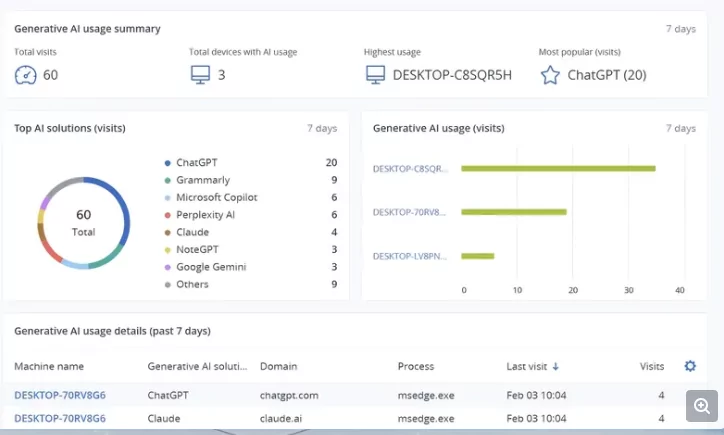Image resolution: width=724 pixels, height=435 pixels.
Task: Click the monitor icon beside total devices count
Action: pyautogui.click(x=200, y=75)
